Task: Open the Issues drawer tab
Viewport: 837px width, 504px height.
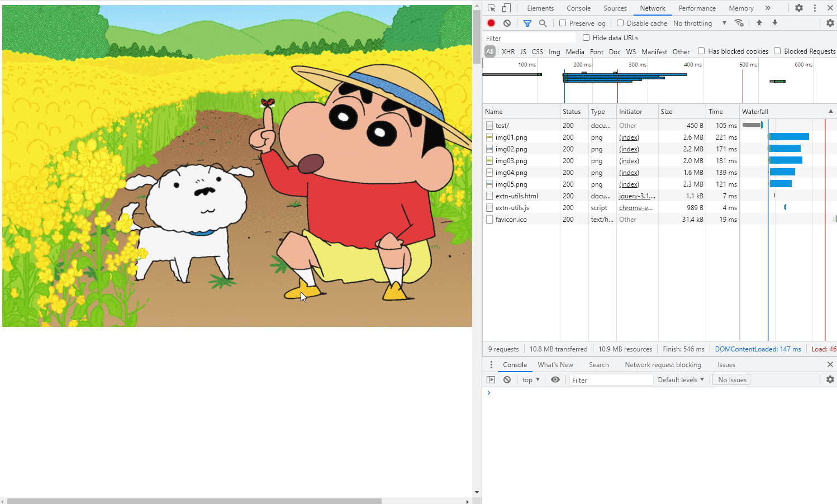Action: 726,364
